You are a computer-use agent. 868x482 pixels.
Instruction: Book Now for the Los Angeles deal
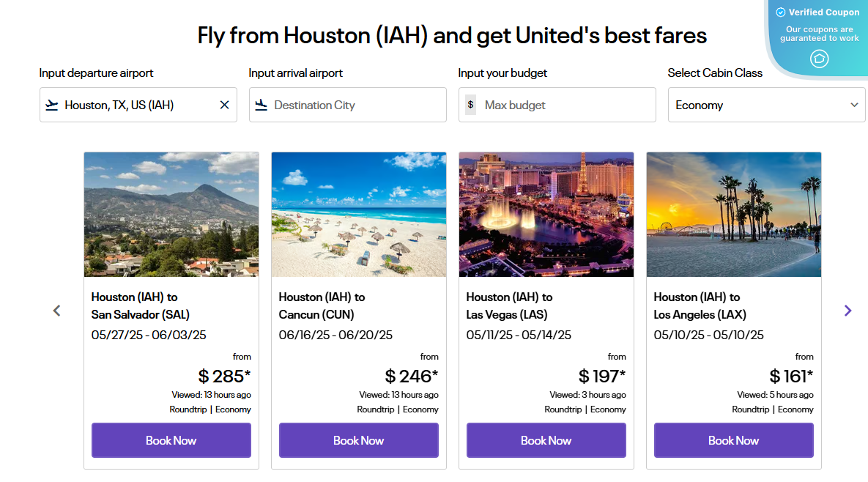coord(733,440)
